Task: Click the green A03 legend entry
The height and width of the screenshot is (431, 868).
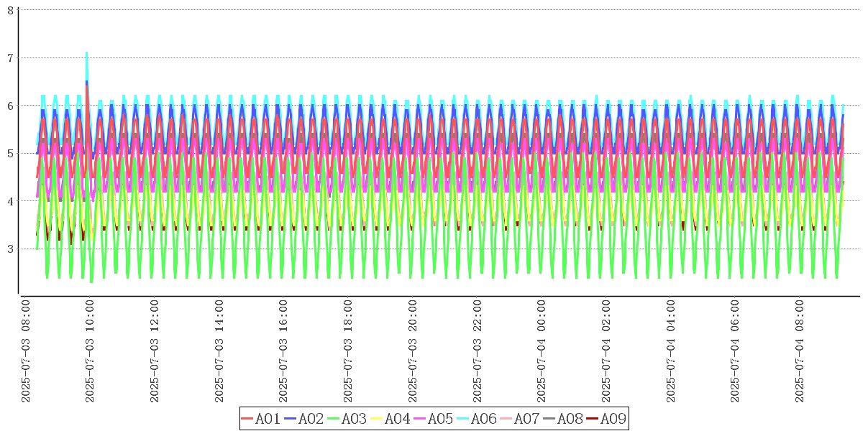Action: click(x=347, y=419)
